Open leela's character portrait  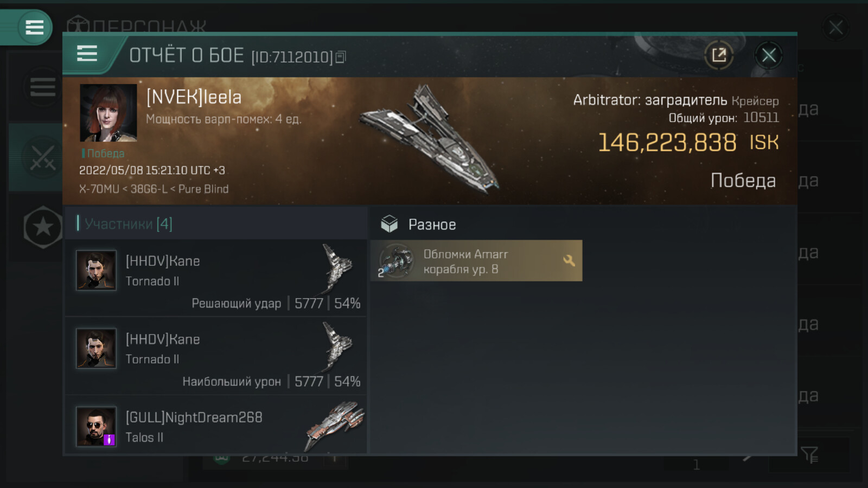click(x=108, y=113)
